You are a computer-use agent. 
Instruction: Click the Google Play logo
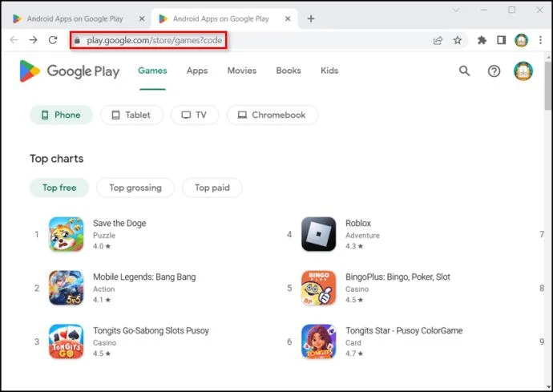tap(70, 71)
